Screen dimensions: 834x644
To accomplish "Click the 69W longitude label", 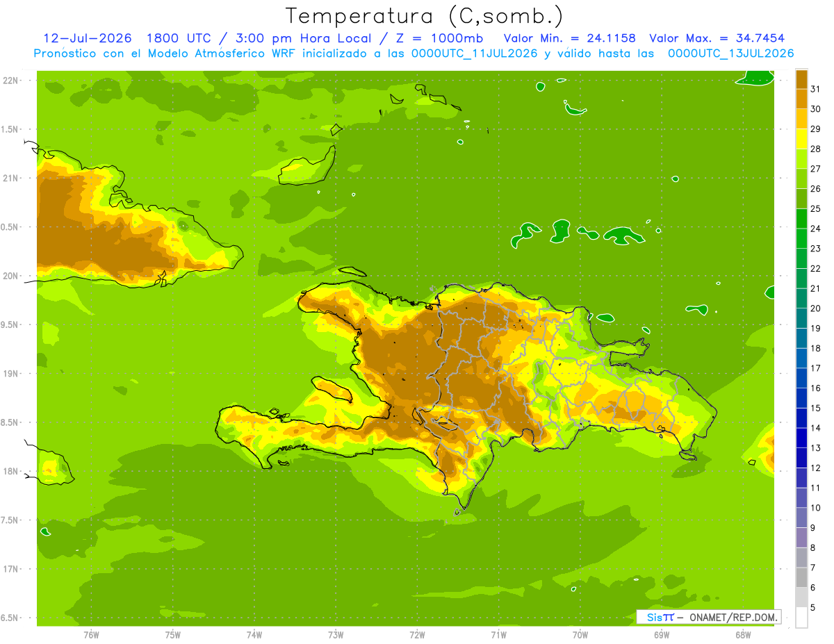I will coord(662,635).
